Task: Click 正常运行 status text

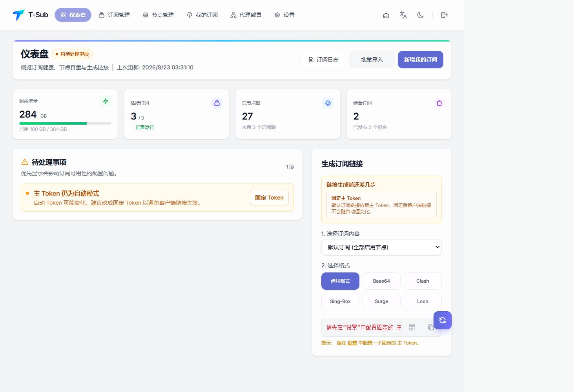Action: pyautogui.click(x=145, y=127)
